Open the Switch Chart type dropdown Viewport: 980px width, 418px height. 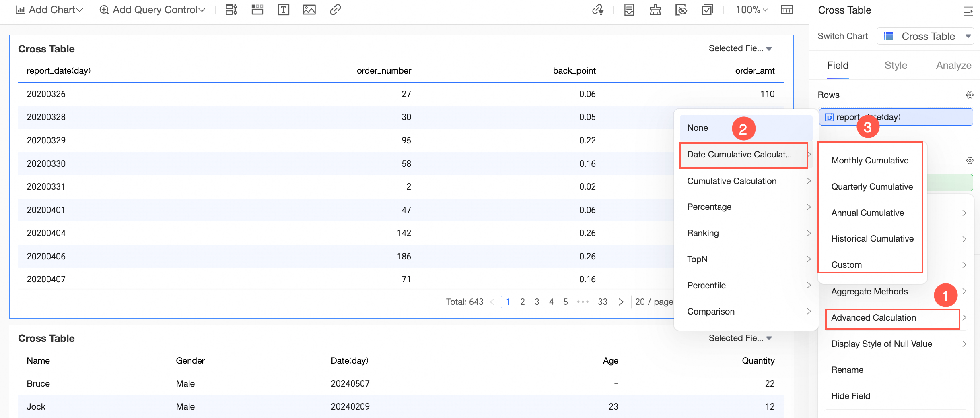click(x=925, y=36)
